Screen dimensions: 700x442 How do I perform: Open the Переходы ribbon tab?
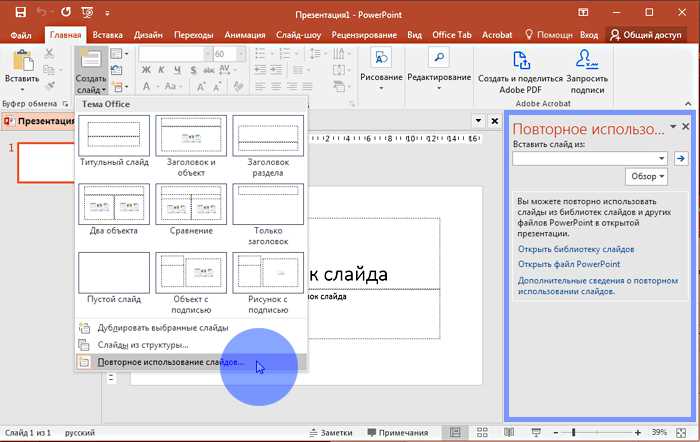coord(193,35)
